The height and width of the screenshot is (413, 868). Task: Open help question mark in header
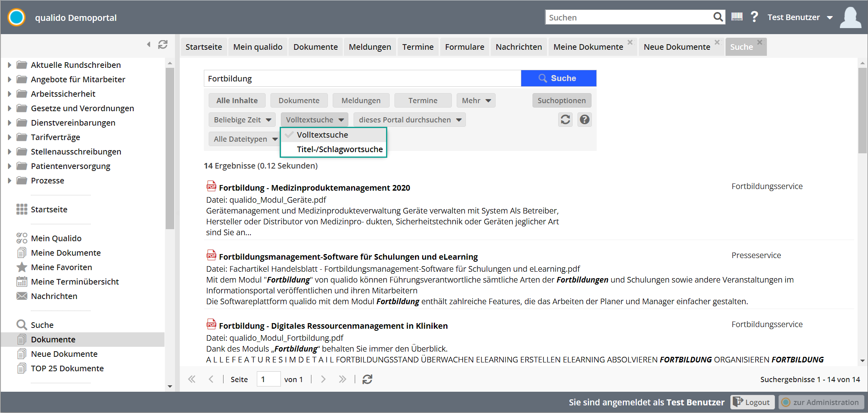[x=754, y=17]
